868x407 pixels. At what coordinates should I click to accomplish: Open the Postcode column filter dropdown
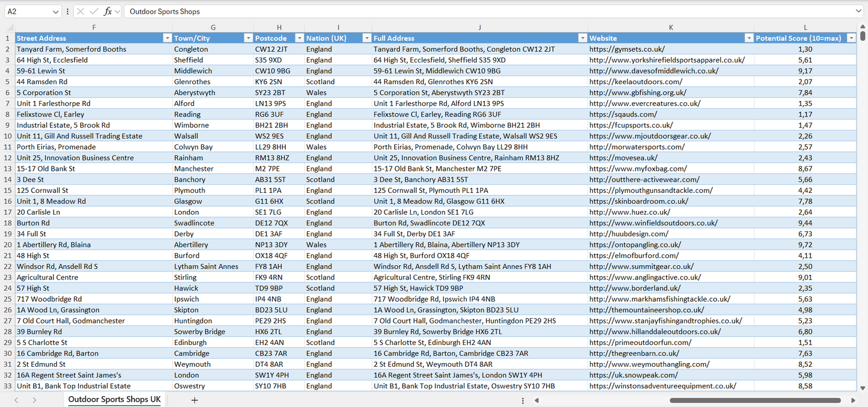click(x=298, y=38)
